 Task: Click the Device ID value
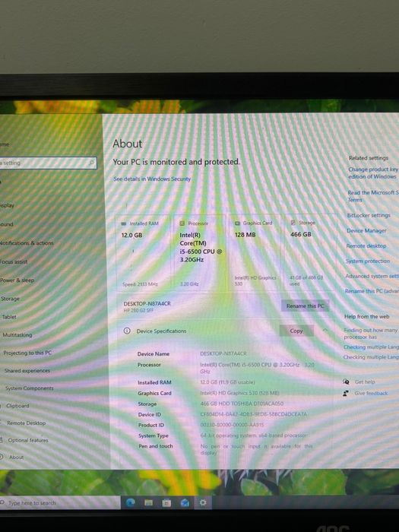[253, 414]
